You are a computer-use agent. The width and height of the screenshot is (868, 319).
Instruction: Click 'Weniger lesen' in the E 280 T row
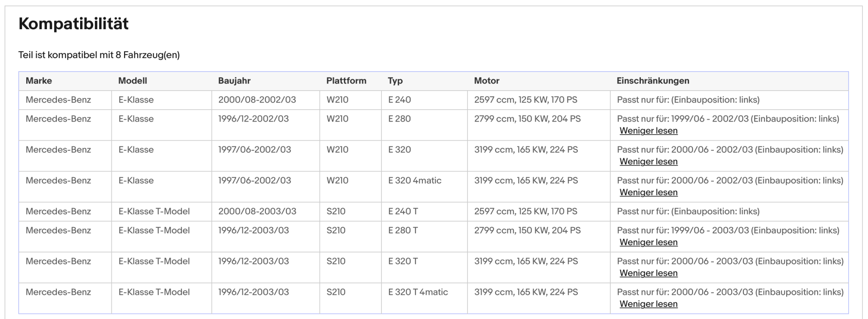click(648, 242)
